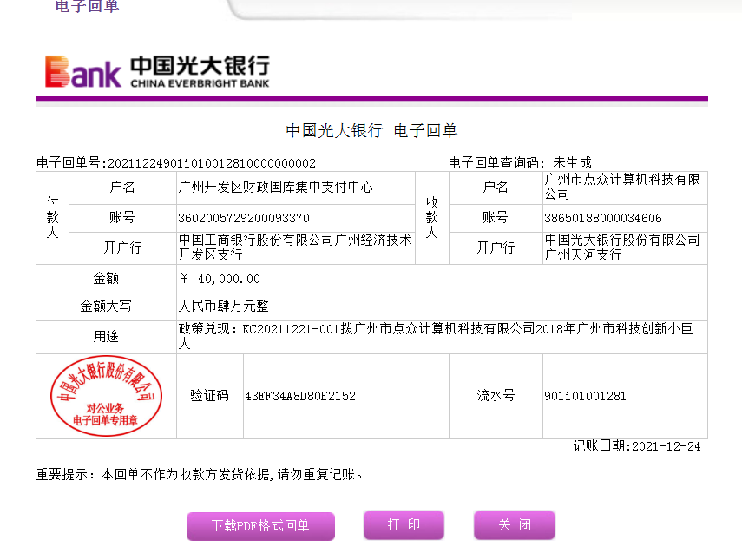Screen dimensions: 742x560
Task: Click the red 电子回单专用章 seal stamp
Action: pos(106,396)
